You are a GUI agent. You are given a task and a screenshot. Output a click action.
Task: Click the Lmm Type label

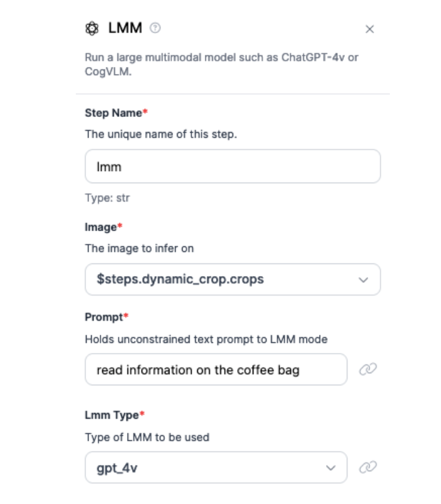(x=112, y=415)
